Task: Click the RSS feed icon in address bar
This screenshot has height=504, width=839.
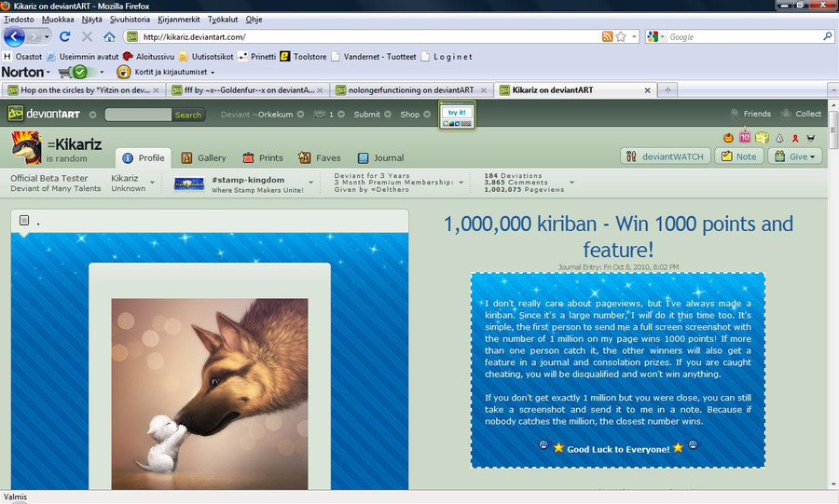Action: point(607,37)
